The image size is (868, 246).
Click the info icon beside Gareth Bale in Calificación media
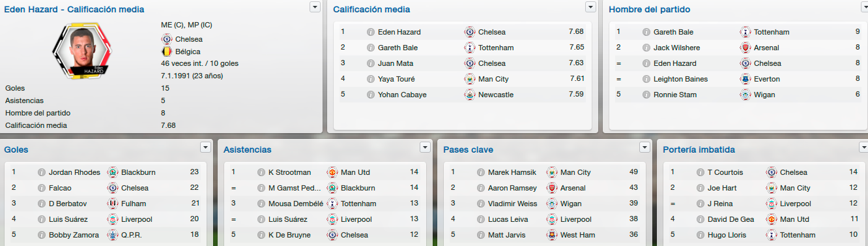(x=371, y=48)
